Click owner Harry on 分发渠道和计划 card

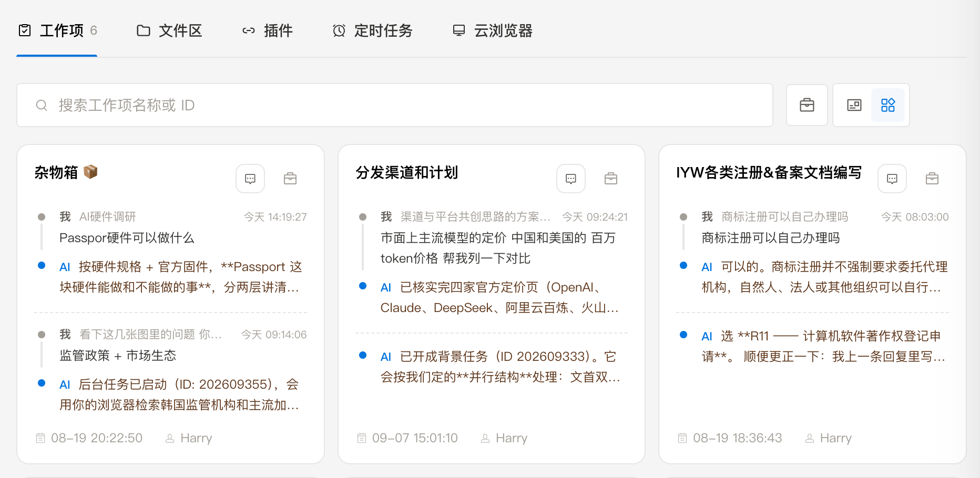[x=505, y=438]
